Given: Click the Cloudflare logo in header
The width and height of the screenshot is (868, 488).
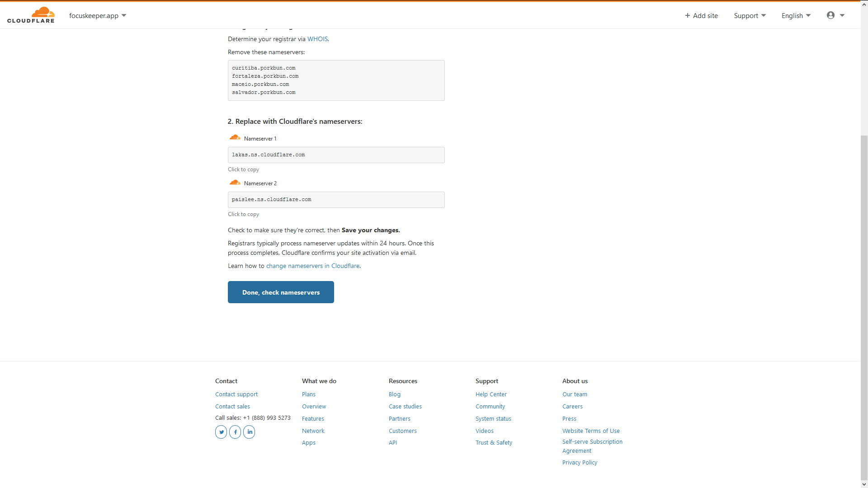Looking at the screenshot, I should (31, 15).
